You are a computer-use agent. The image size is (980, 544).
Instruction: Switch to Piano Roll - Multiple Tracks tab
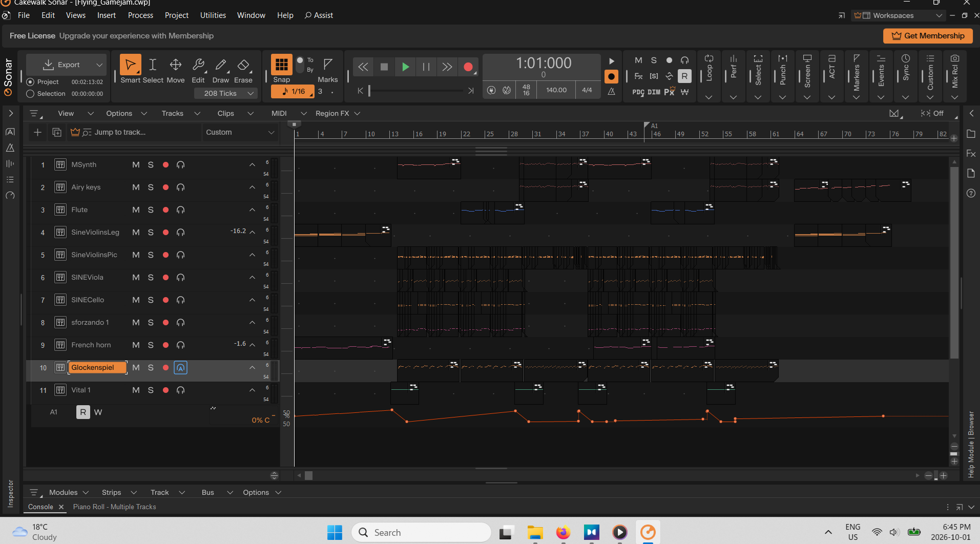[x=114, y=507]
